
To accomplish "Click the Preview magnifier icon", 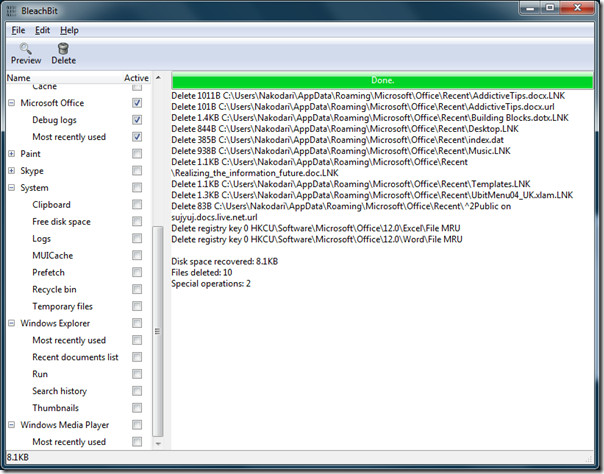I will click(26, 49).
